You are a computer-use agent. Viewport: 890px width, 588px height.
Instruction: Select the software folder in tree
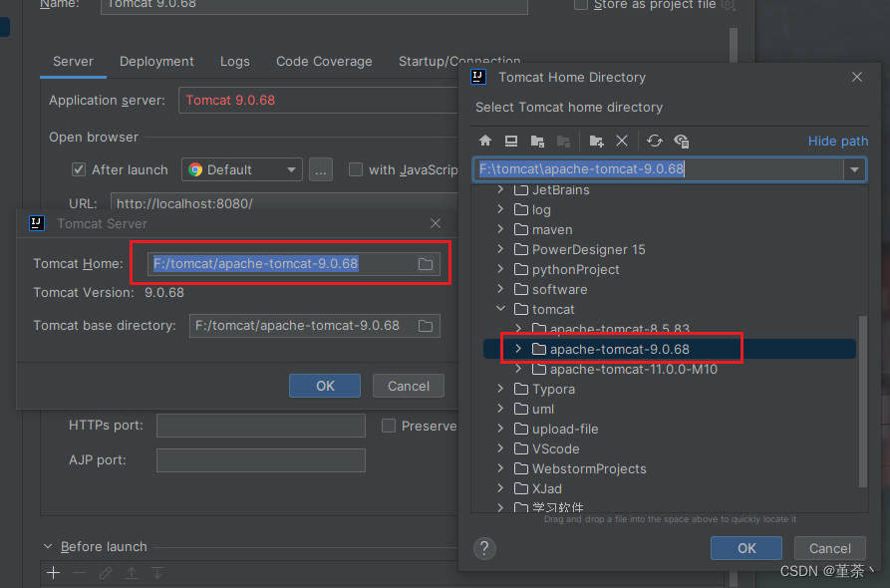pyautogui.click(x=560, y=289)
